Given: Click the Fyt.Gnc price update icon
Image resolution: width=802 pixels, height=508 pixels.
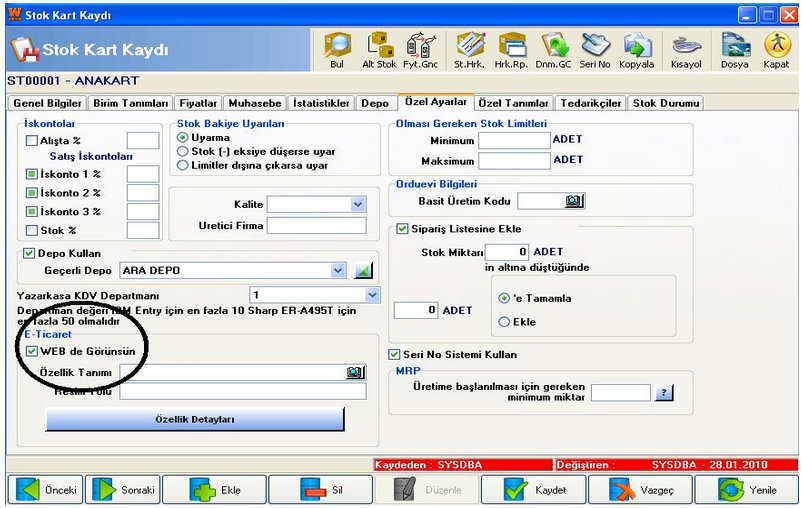Looking at the screenshot, I should click(x=420, y=50).
